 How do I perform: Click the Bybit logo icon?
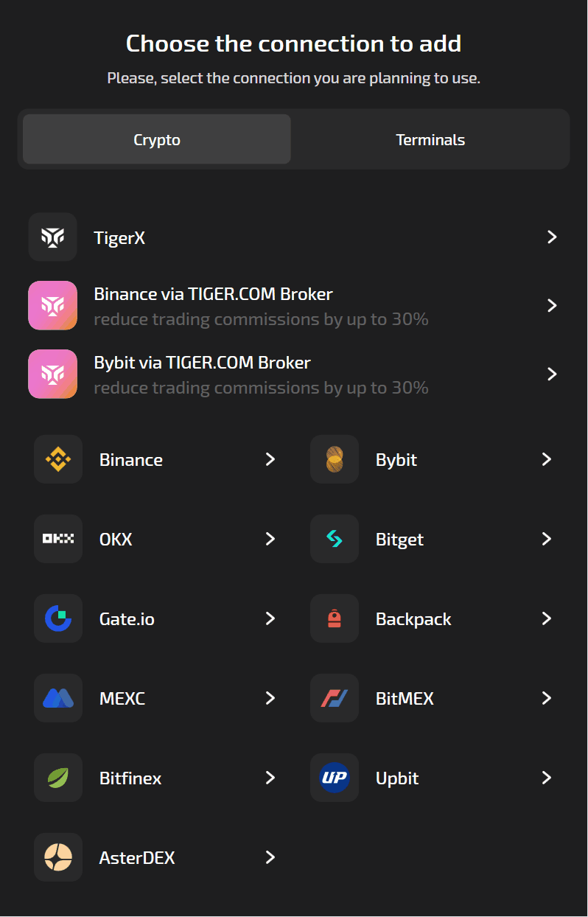(x=335, y=459)
